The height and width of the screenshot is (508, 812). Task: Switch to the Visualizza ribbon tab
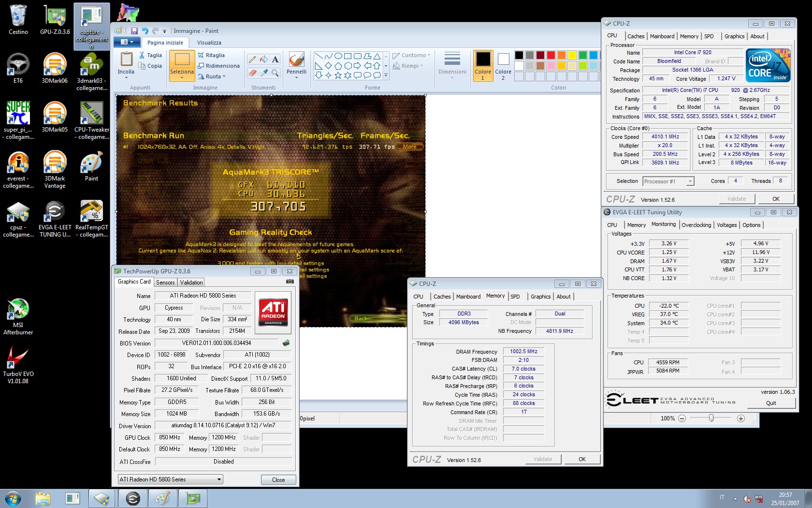pos(209,43)
